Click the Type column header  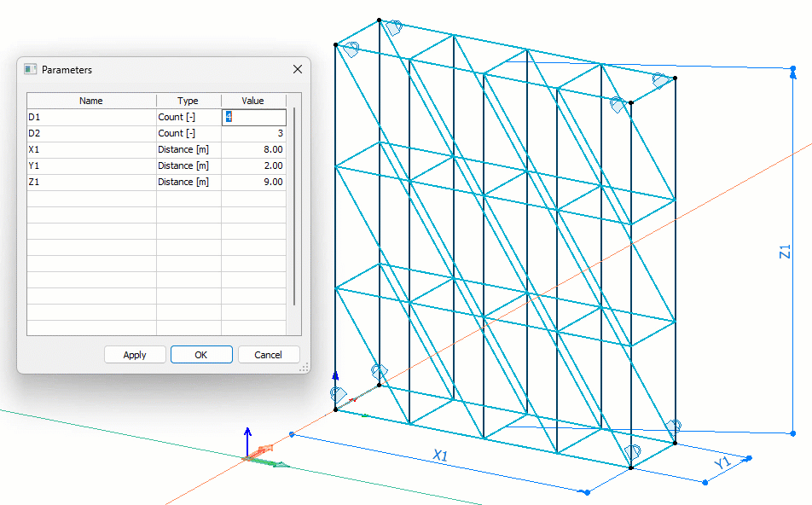188,101
